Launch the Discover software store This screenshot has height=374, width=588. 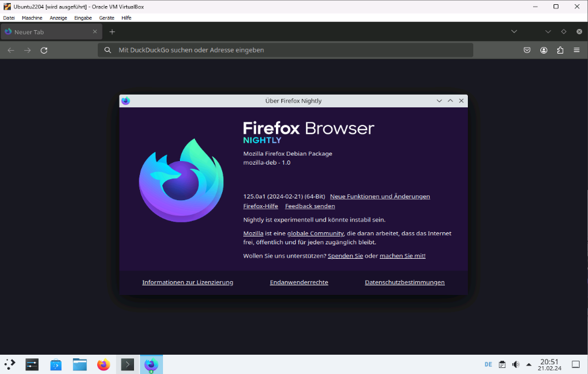(56, 364)
